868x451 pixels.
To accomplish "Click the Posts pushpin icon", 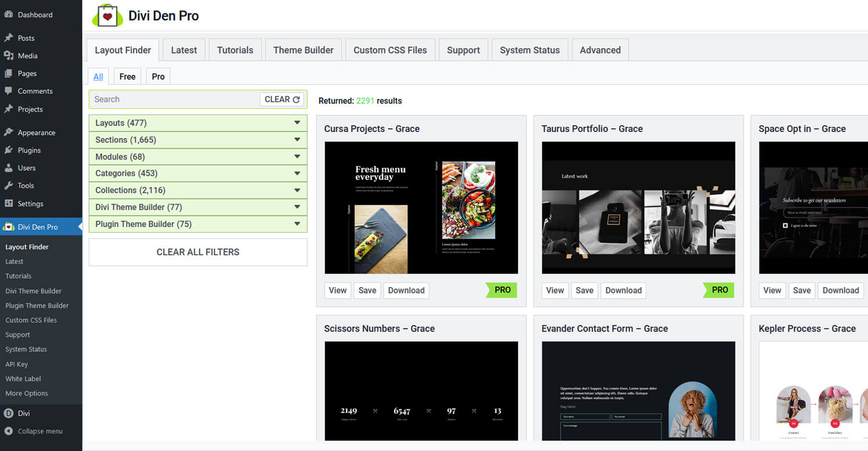I will [x=9, y=38].
